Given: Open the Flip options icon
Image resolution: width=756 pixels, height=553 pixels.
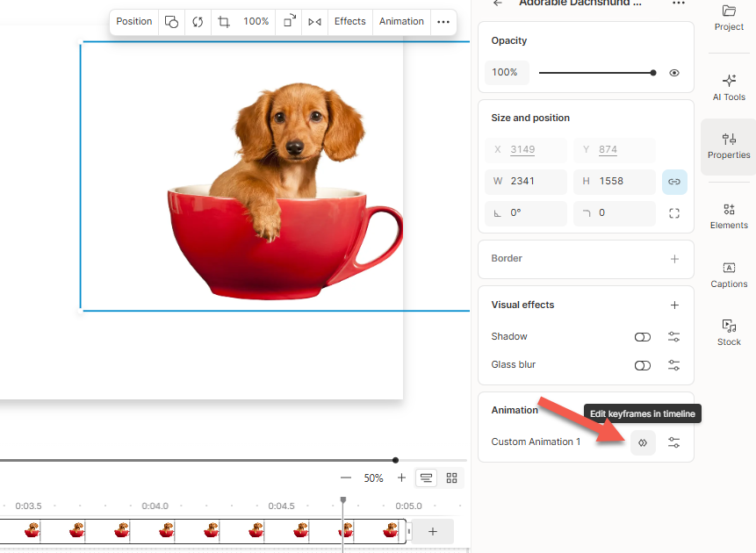Looking at the screenshot, I should (314, 21).
